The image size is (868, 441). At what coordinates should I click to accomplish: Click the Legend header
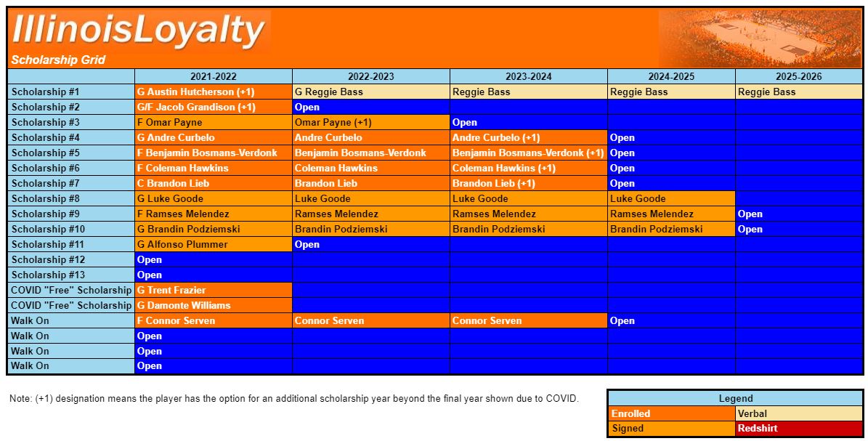click(x=735, y=398)
